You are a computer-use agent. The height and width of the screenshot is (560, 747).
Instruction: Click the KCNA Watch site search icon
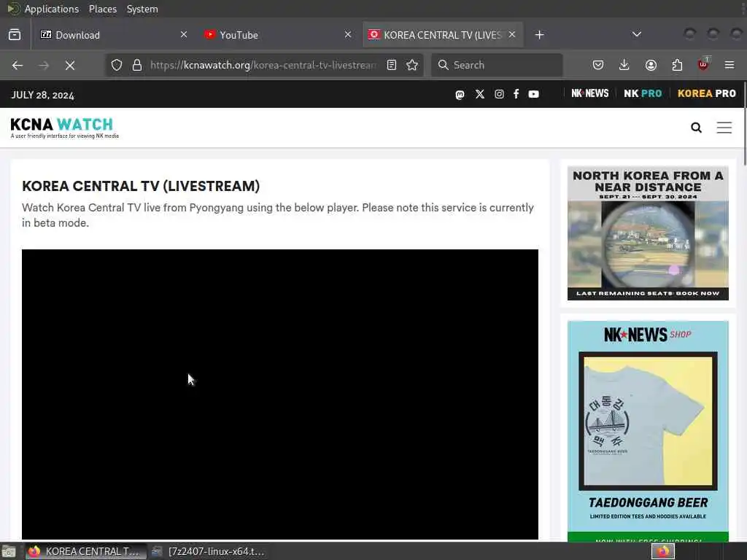tap(697, 128)
